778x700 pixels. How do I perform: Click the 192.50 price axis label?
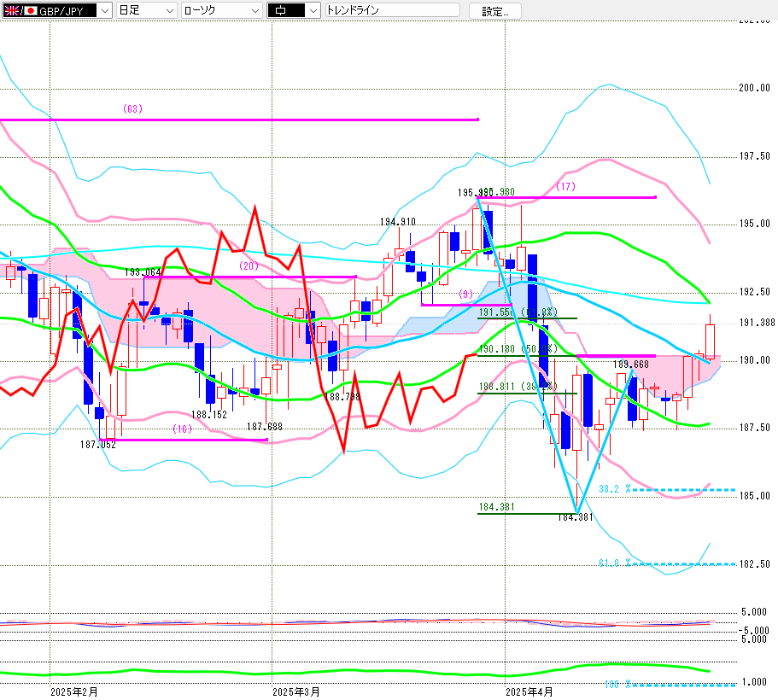tap(754, 292)
